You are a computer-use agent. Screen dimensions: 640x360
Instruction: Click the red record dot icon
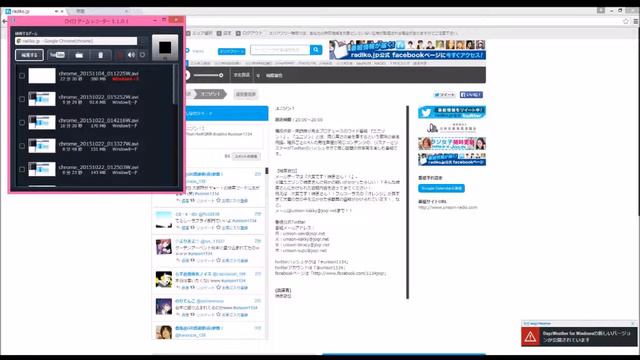tap(120, 55)
